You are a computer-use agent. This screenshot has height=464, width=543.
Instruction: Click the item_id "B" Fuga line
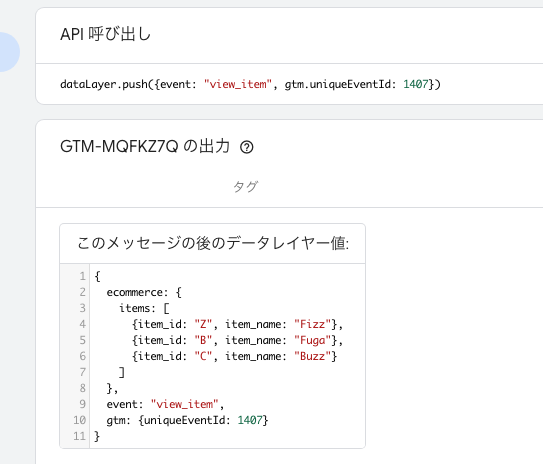point(237,340)
